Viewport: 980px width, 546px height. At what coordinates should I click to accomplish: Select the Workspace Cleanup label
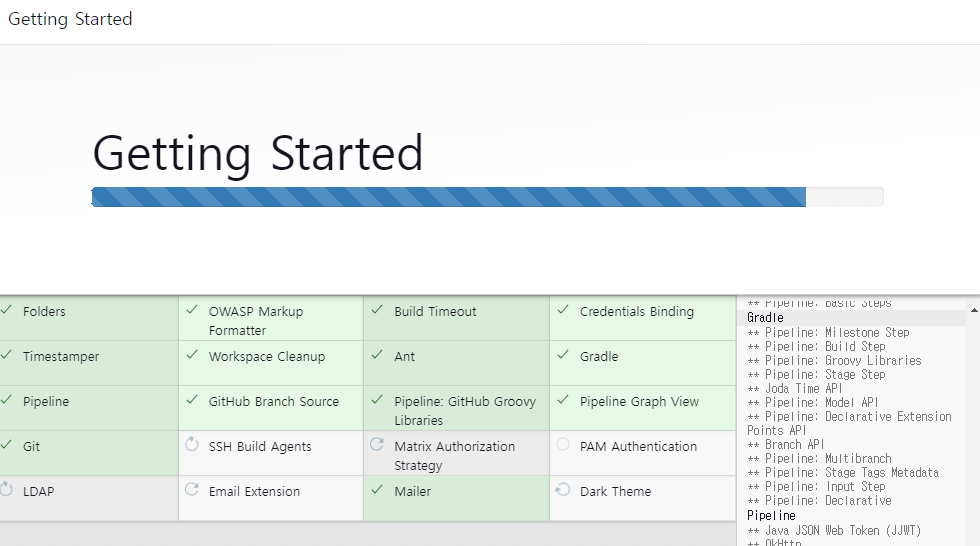pos(267,357)
